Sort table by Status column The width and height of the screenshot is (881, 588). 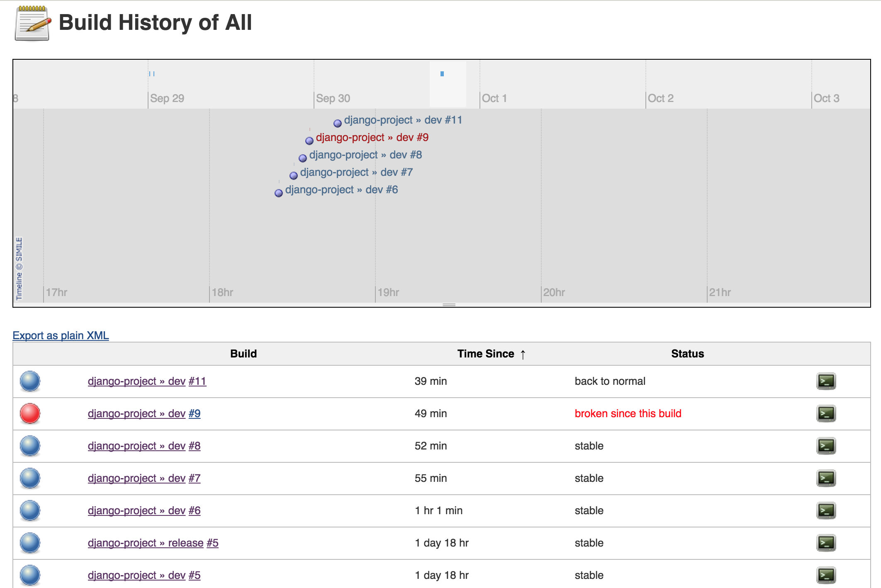[x=687, y=354]
